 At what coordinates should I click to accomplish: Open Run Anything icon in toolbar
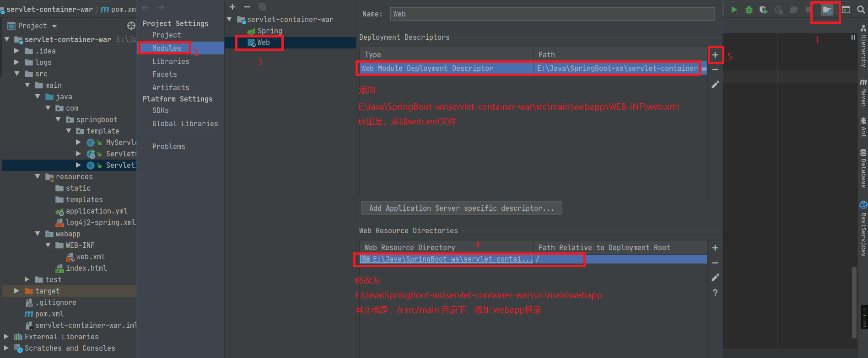coord(846,10)
